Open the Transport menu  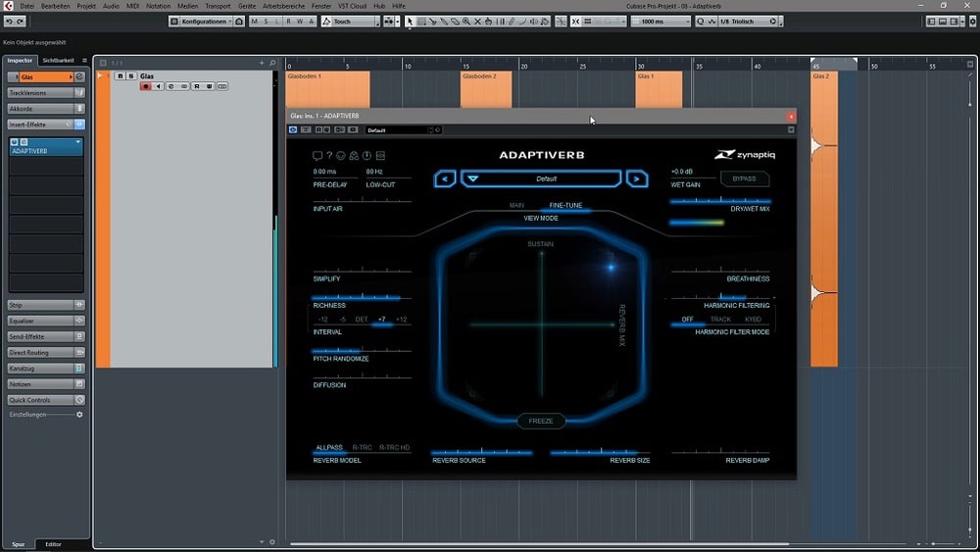click(x=219, y=6)
